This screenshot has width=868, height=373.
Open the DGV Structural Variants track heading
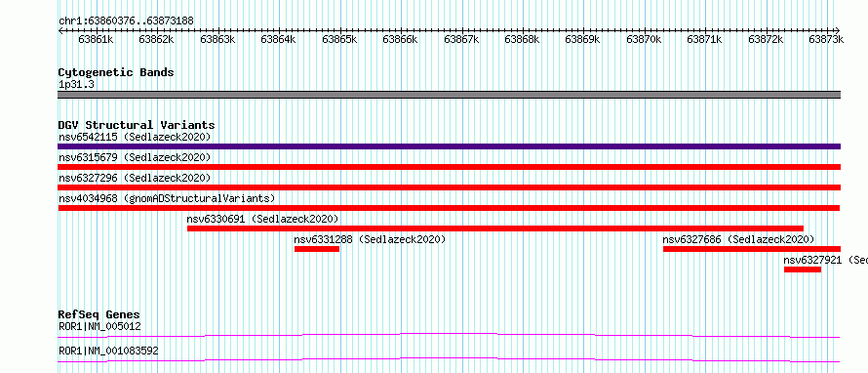point(137,125)
